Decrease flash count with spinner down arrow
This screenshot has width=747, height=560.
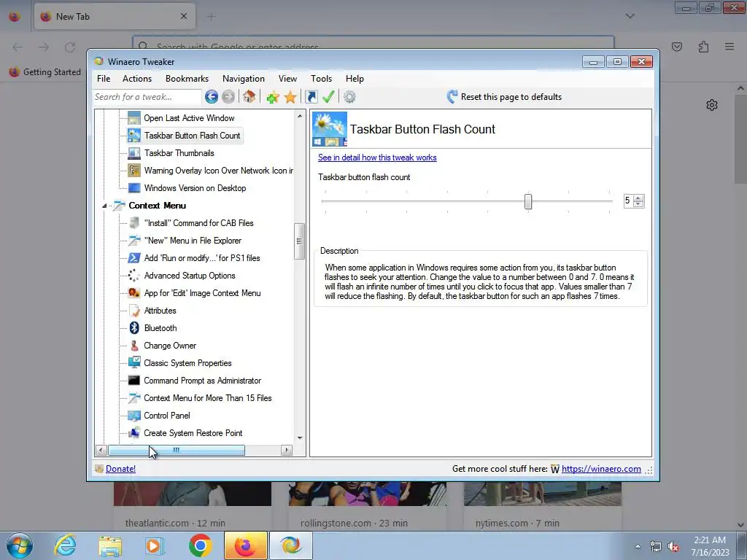tap(639, 204)
